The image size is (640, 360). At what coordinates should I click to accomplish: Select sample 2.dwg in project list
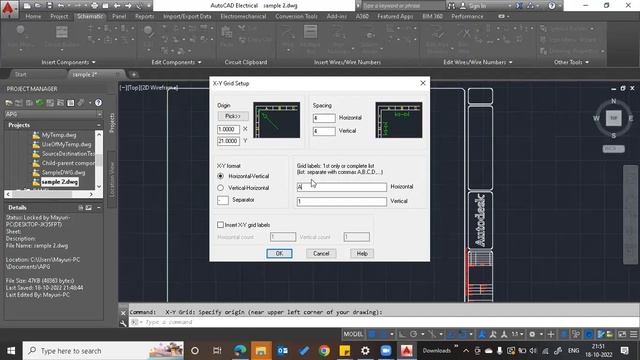coord(60,182)
